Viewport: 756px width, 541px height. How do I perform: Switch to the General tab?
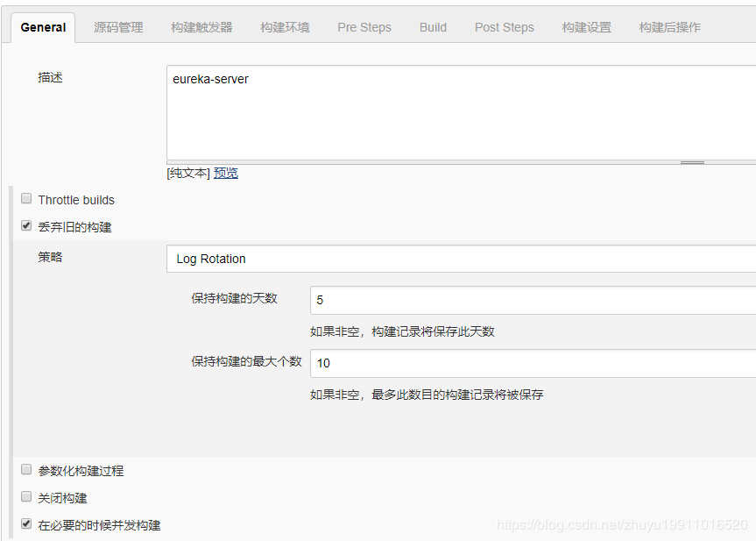pos(42,27)
